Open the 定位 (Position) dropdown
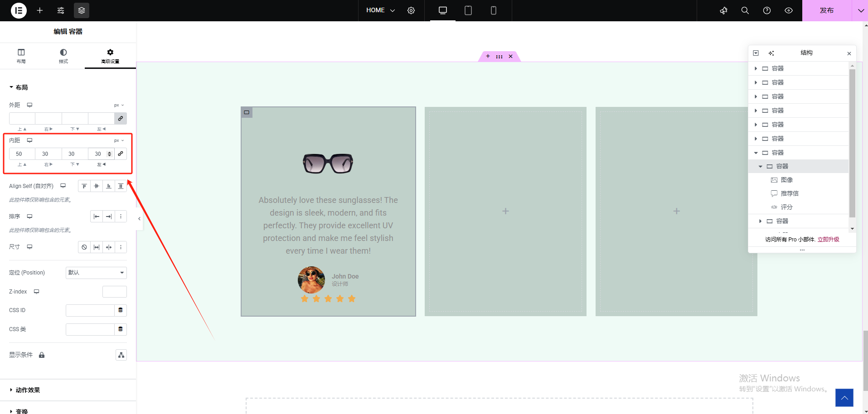The image size is (868, 414). pyautogui.click(x=96, y=273)
